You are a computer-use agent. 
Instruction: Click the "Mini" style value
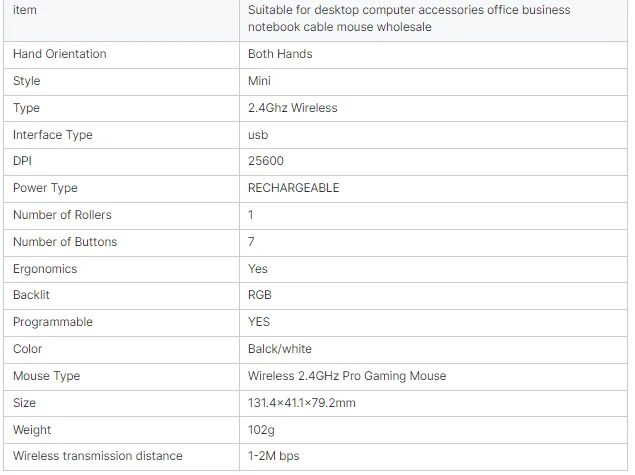[259, 81]
